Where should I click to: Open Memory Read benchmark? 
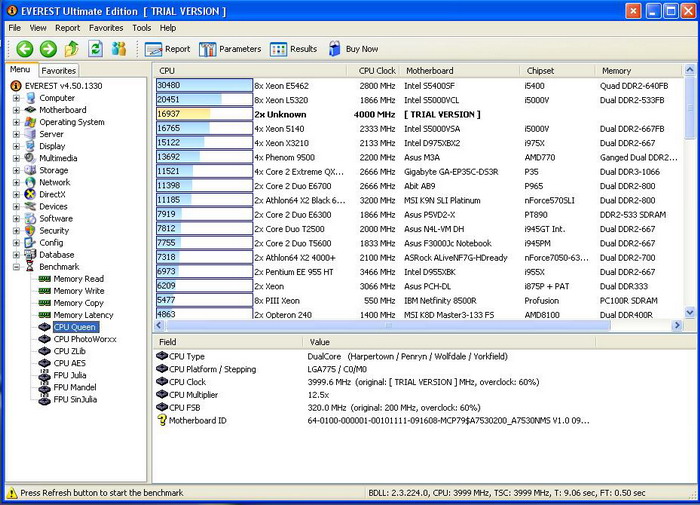[x=79, y=279]
